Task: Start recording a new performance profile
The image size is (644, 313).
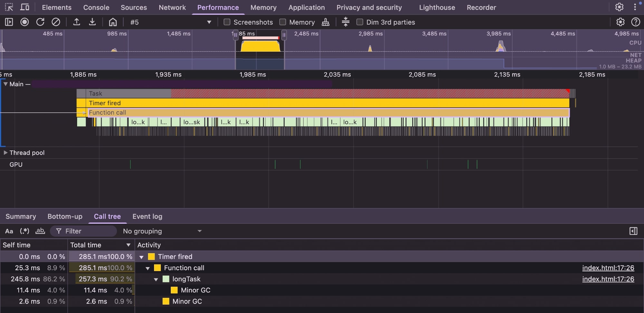Action: pyautogui.click(x=25, y=22)
